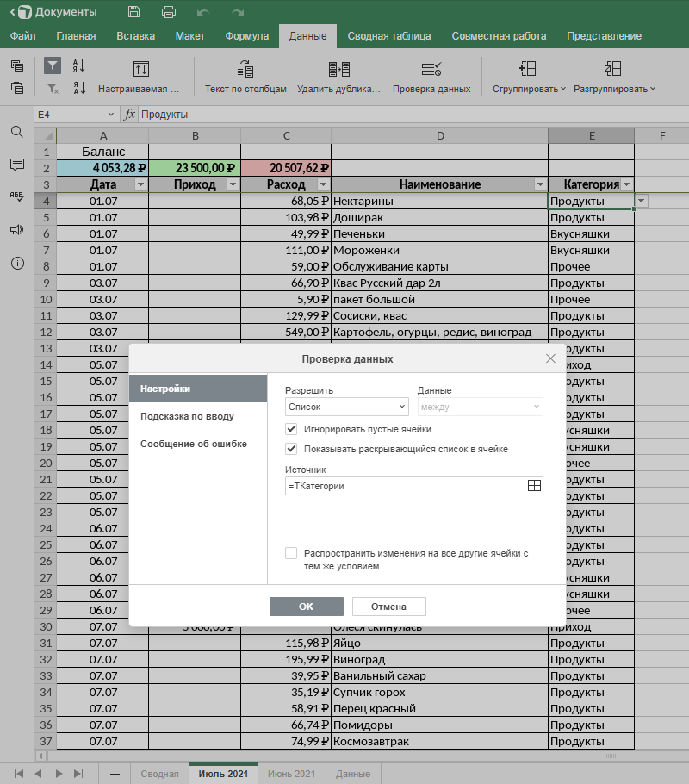Switch to Совместная работа tab
The width and height of the screenshot is (689, 784).
pyautogui.click(x=499, y=36)
